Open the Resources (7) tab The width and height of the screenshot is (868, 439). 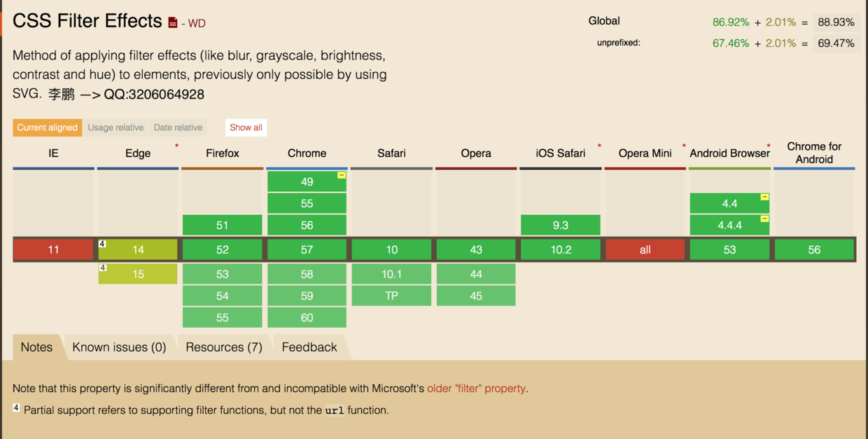click(224, 347)
